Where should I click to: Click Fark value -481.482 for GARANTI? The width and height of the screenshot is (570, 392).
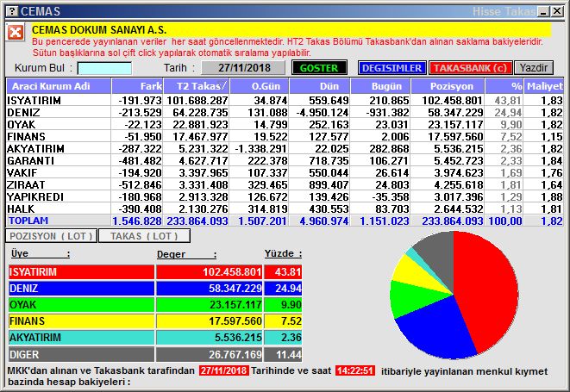point(140,160)
